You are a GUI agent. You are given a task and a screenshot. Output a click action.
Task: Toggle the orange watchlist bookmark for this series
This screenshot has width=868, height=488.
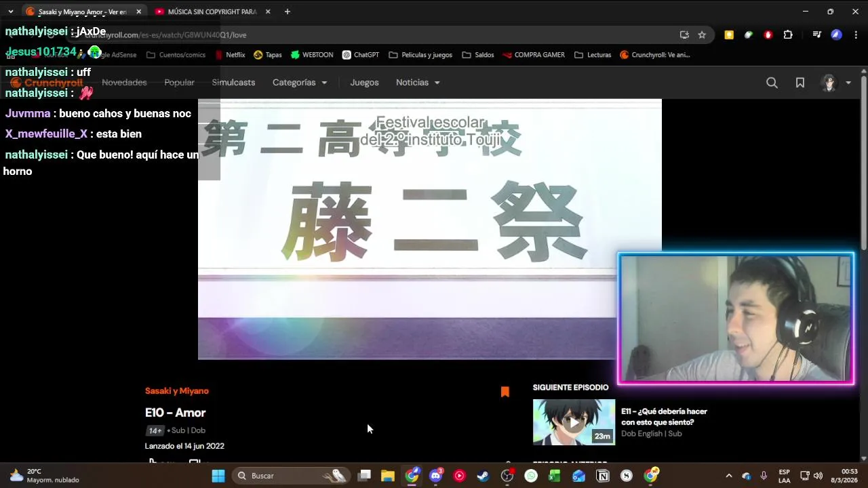click(505, 392)
